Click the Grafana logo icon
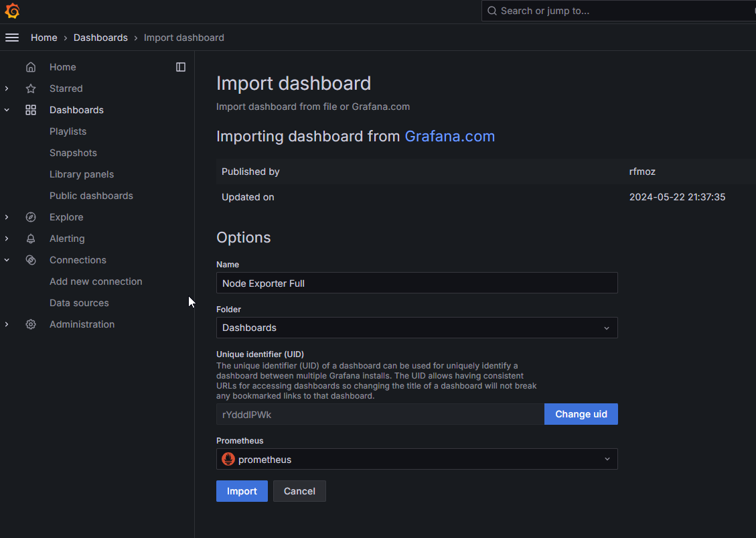This screenshot has width=756, height=538. tap(12, 11)
